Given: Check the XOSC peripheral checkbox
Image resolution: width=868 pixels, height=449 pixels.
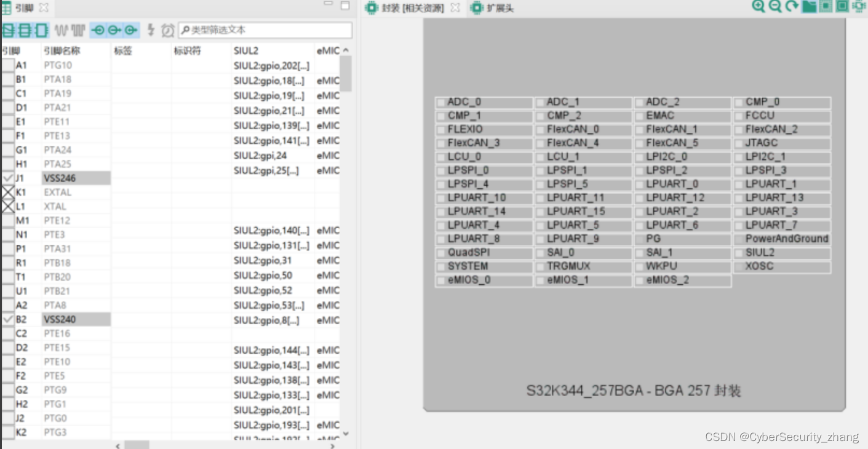Looking at the screenshot, I should (738, 267).
